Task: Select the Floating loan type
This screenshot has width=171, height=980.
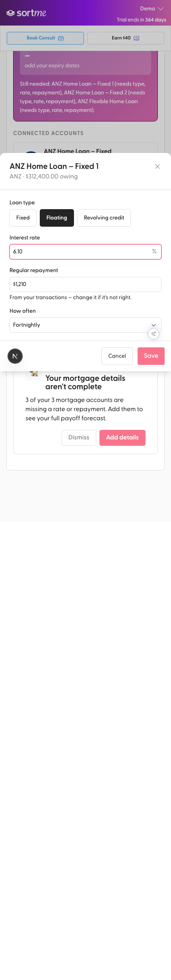Action: (57, 218)
